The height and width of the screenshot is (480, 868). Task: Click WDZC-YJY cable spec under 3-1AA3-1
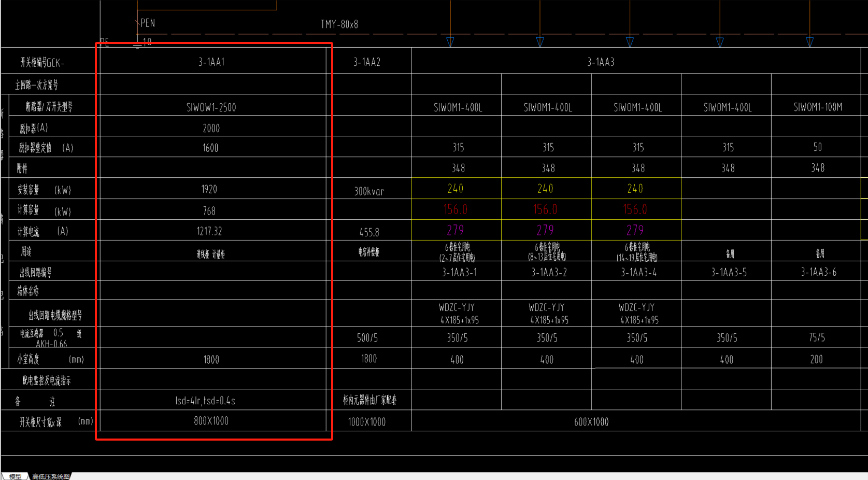click(x=459, y=314)
